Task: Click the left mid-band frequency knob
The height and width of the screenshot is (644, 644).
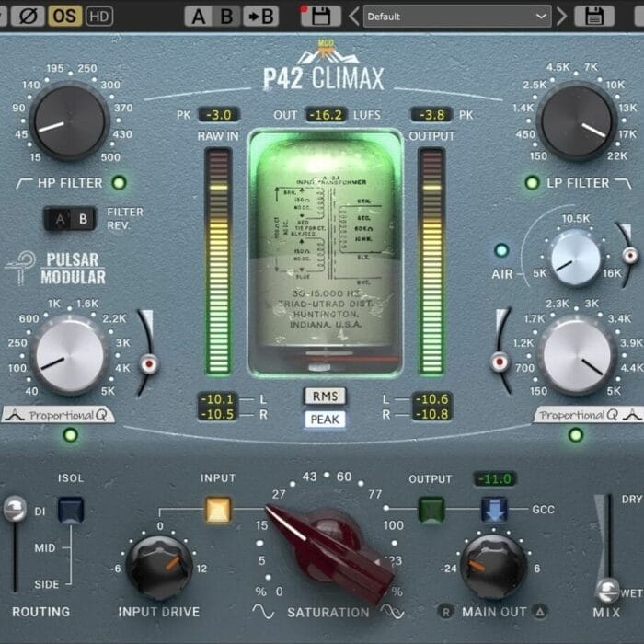Action: [x=70, y=355]
